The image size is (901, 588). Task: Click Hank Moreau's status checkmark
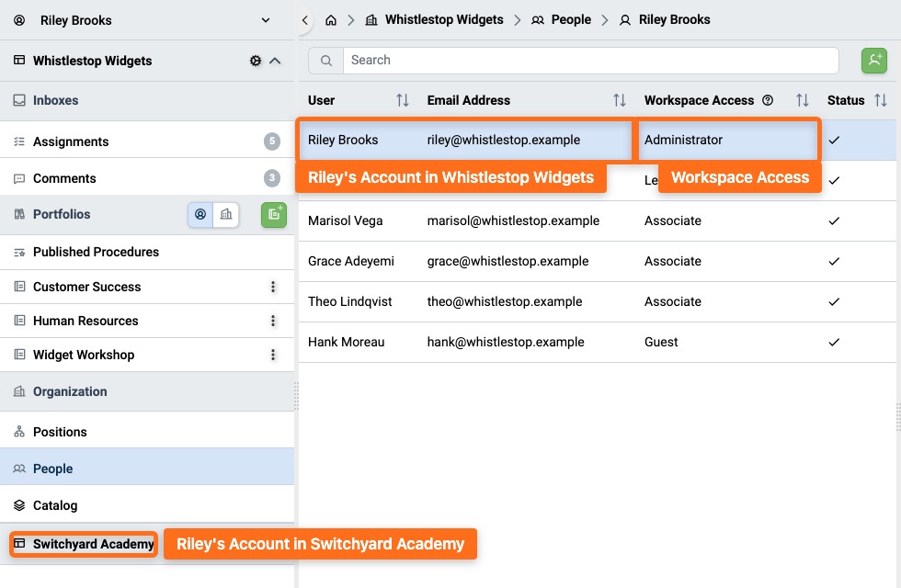point(834,342)
